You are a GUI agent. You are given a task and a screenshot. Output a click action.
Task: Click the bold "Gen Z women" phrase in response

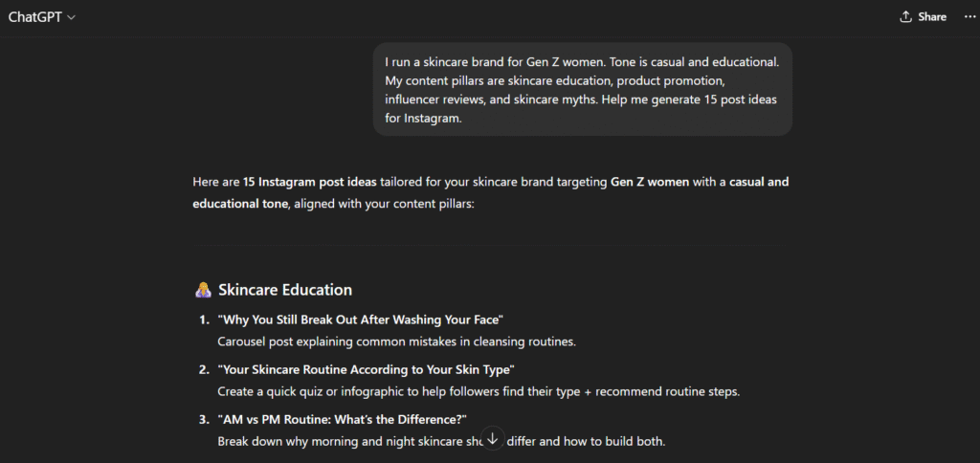coord(650,181)
